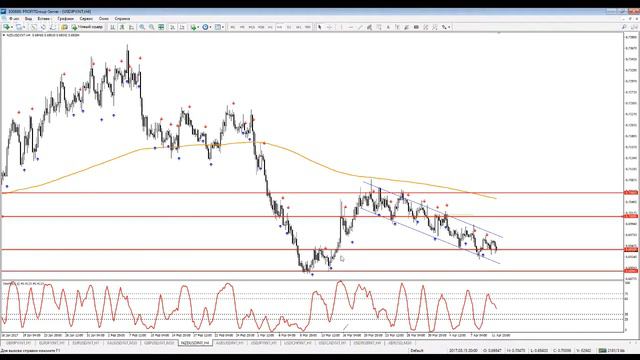Toggle the Chart Shift icon
This screenshot has width=640, height=360.
click(182, 27)
